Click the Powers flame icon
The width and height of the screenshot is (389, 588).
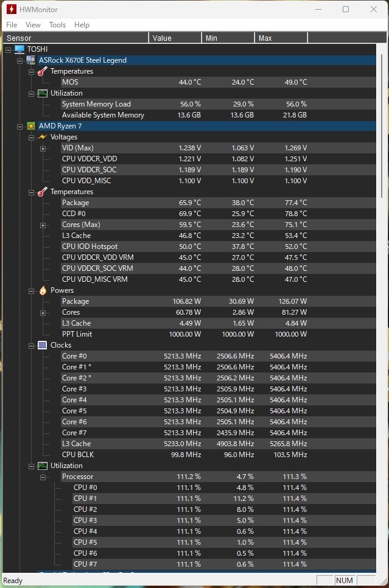[x=43, y=290]
